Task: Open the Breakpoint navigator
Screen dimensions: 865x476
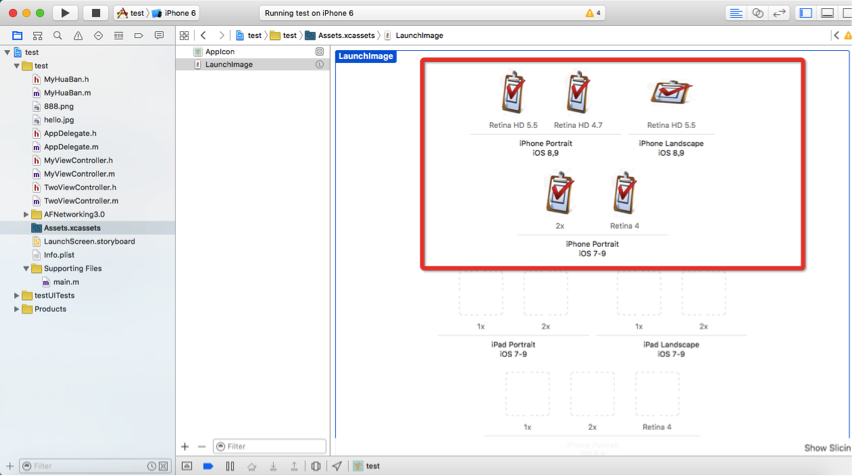Action: [x=138, y=36]
